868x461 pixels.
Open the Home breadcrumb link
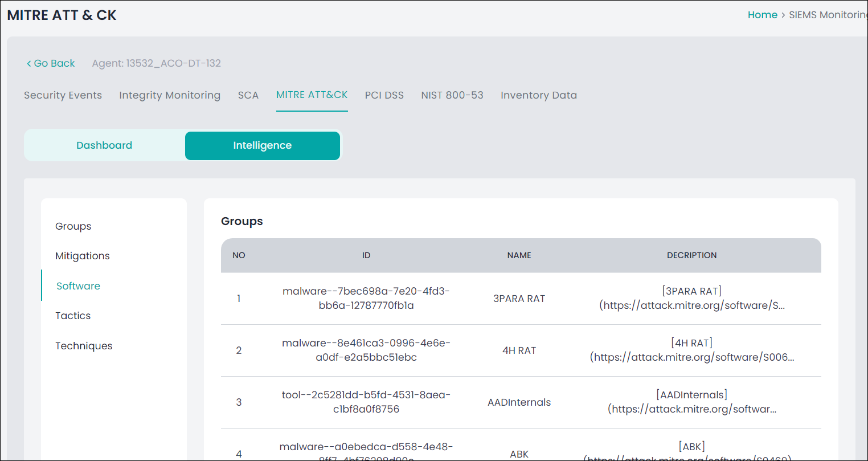tap(762, 15)
